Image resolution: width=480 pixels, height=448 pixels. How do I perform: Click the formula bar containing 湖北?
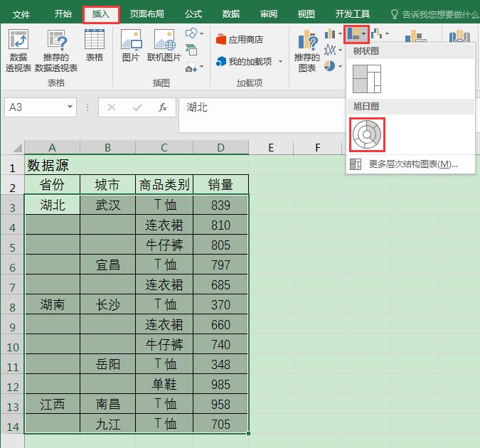(x=262, y=114)
